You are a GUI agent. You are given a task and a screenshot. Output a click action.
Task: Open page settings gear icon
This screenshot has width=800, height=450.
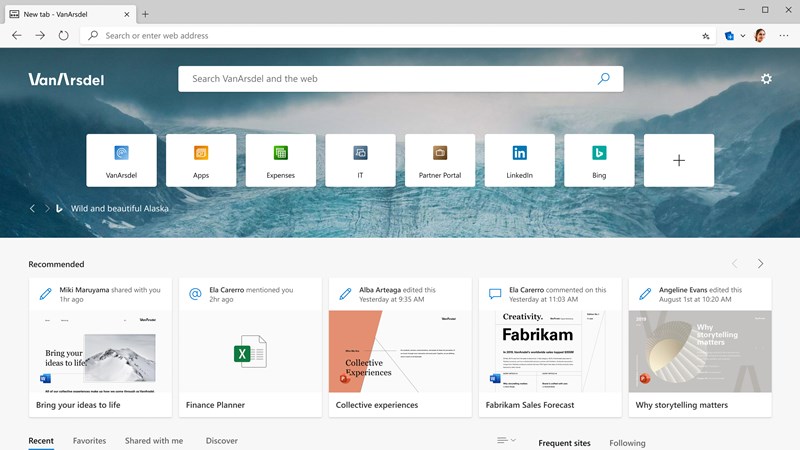(766, 79)
